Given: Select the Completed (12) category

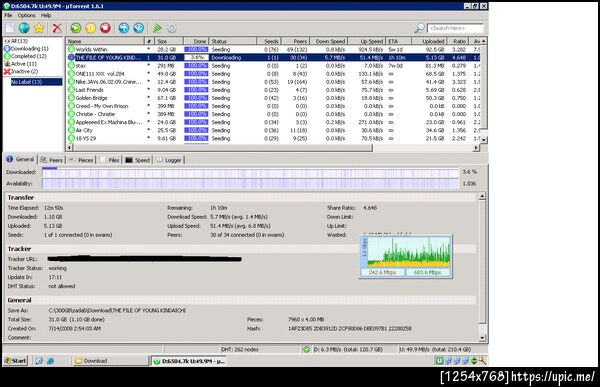Looking at the screenshot, I should click(x=25, y=56).
